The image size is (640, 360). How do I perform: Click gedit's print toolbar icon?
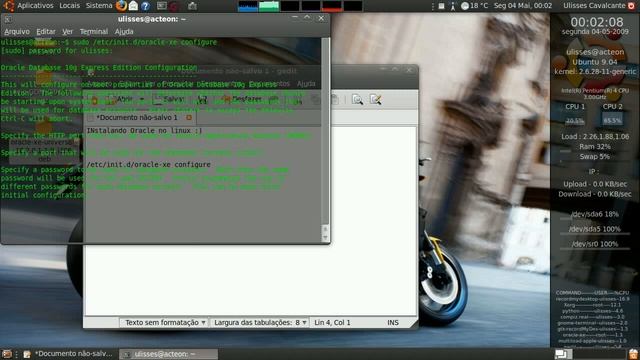[x=202, y=99]
